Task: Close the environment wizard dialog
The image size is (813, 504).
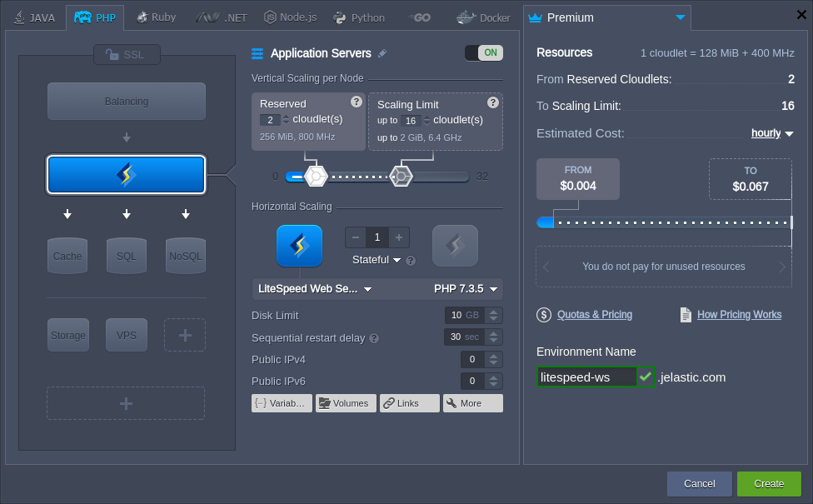Action: (801, 14)
